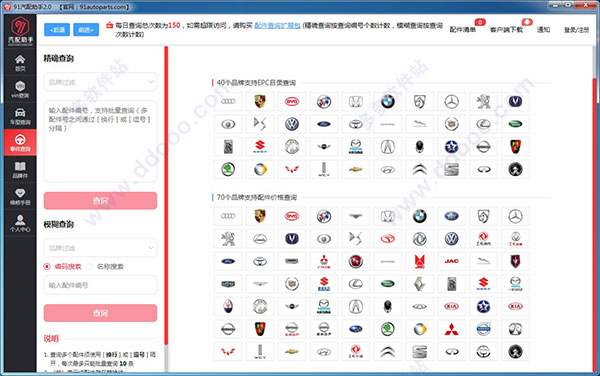Select the Land Rover logo in EPC section
The height and width of the screenshot is (376, 600).
pos(515,124)
